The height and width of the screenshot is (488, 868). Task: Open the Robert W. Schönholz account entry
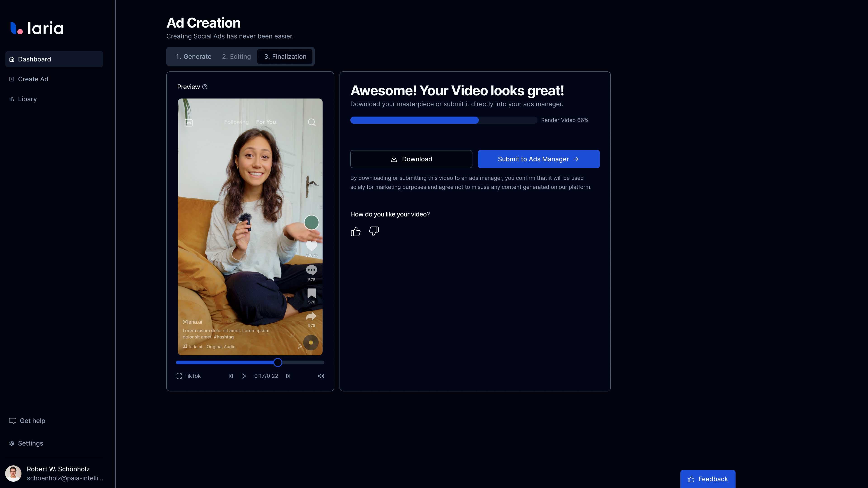tap(54, 474)
